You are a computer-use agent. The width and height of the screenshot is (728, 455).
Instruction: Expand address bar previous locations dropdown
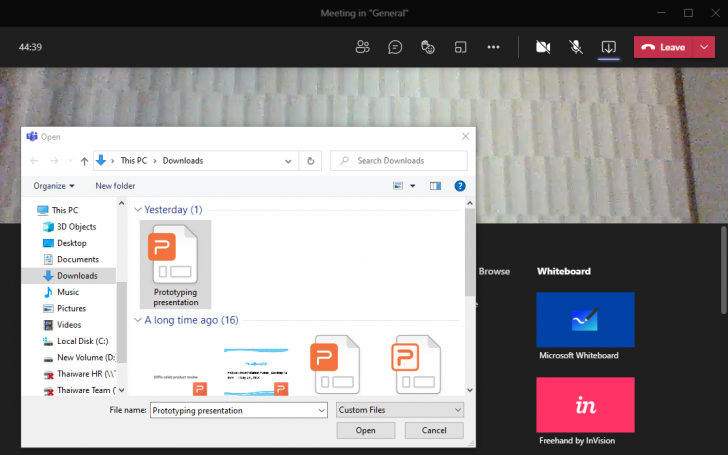(x=288, y=161)
